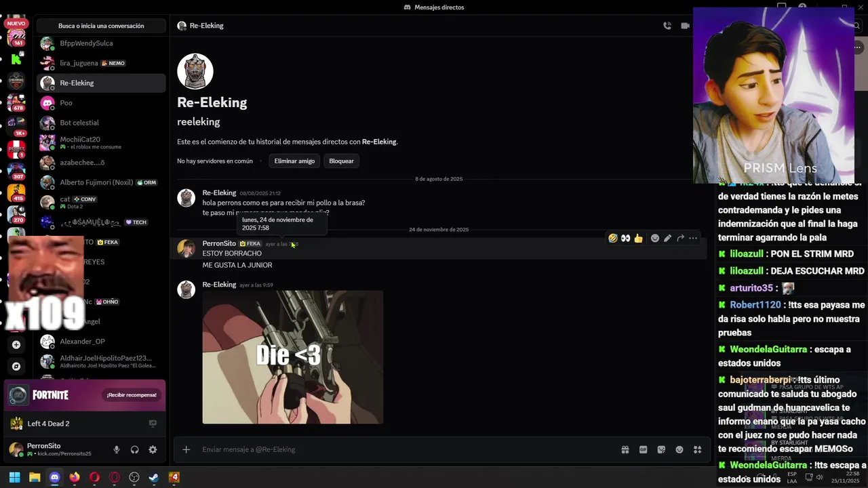Open the server icon with 307 badge
Screen dimensions: 868x488
17,169
